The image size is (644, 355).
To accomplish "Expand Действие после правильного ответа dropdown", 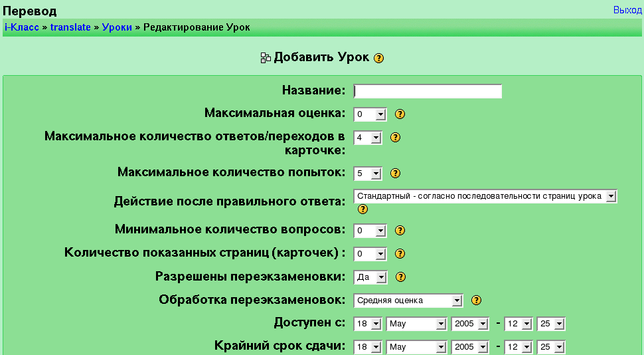I will [x=485, y=196].
